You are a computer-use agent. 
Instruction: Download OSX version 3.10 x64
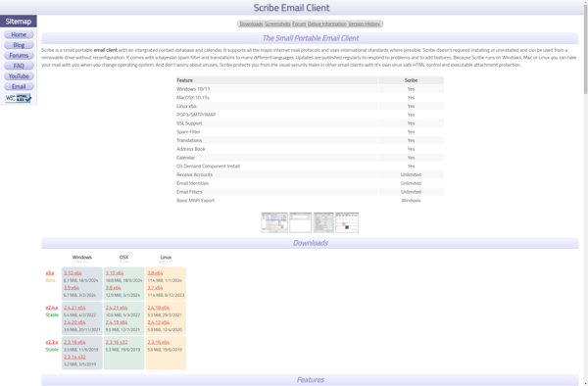pos(115,273)
